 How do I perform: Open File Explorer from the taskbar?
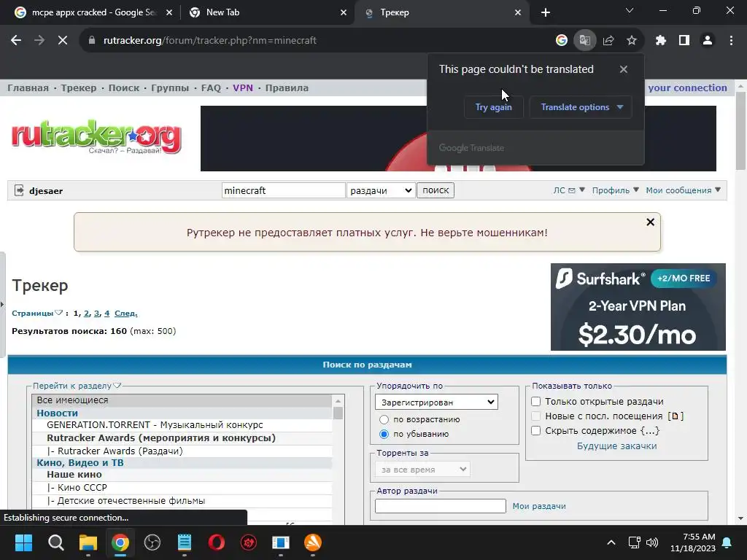pyautogui.click(x=88, y=542)
